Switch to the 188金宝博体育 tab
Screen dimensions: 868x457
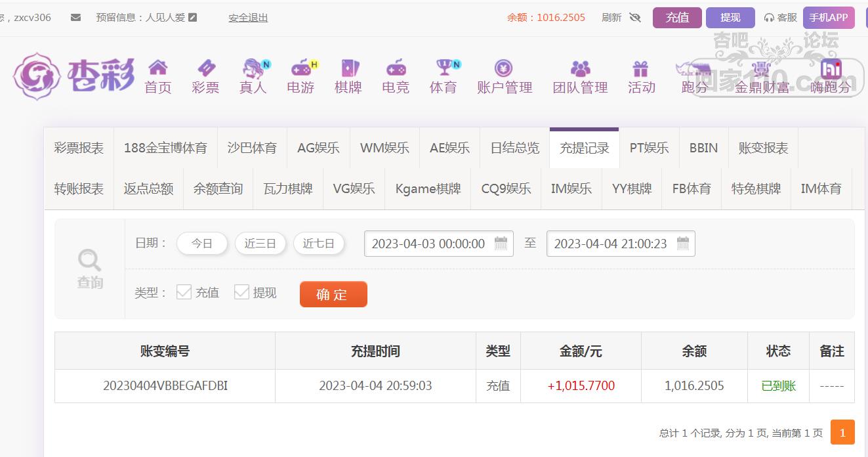165,148
